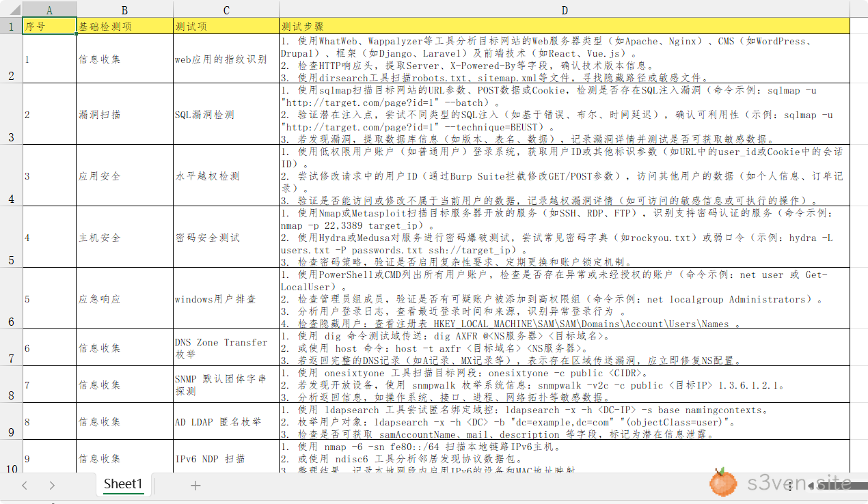Screen dimensions: 868x504
Task: Select the row 9 header number
Action: click(x=11, y=421)
